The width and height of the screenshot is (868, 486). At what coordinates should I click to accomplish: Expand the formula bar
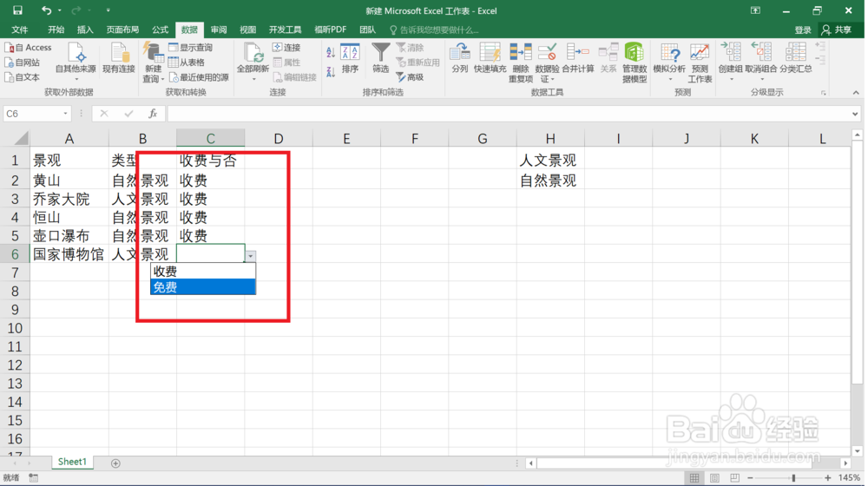855,114
